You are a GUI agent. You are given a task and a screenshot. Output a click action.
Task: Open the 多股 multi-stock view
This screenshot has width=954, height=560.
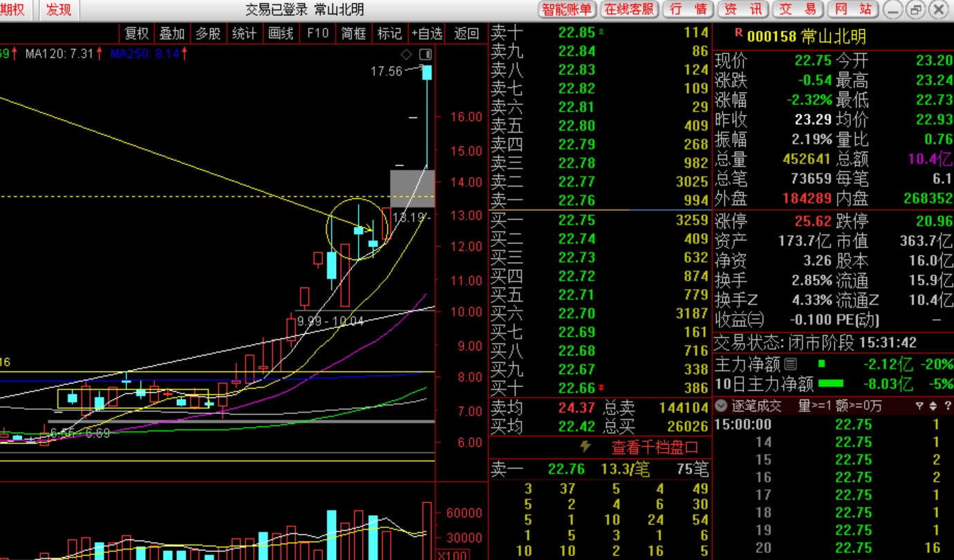coord(208,33)
